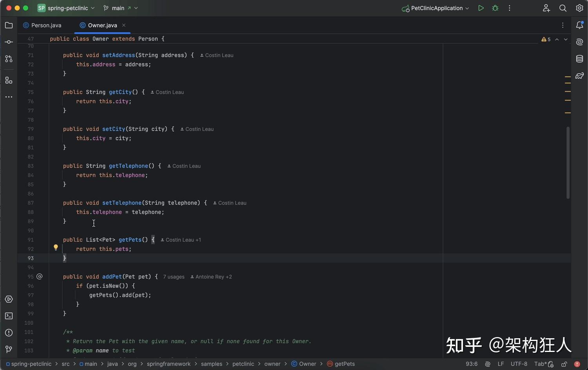Image resolution: width=588 pixels, height=370 pixels.
Task: Debug PetClinicApplication with the bug icon
Action: pos(495,8)
